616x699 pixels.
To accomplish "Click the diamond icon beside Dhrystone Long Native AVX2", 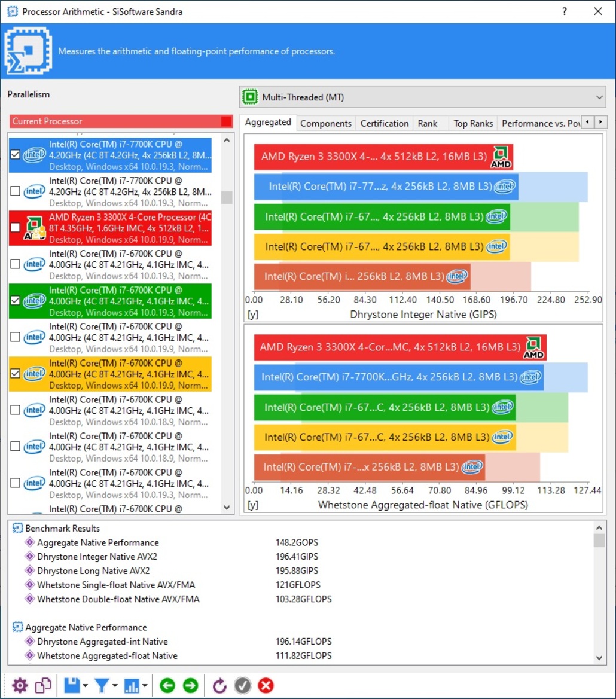I will [30, 570].
